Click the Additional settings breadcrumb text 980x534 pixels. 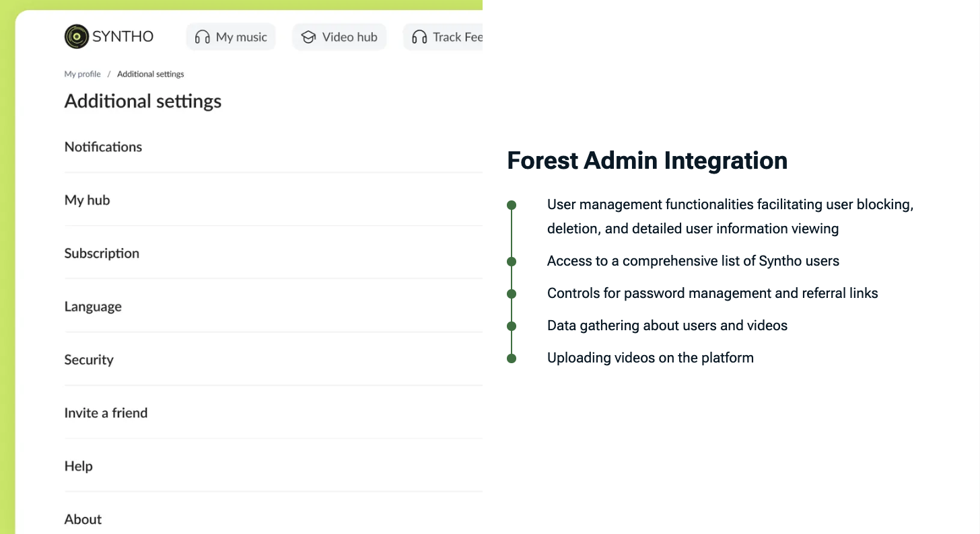tap(150, 74)
